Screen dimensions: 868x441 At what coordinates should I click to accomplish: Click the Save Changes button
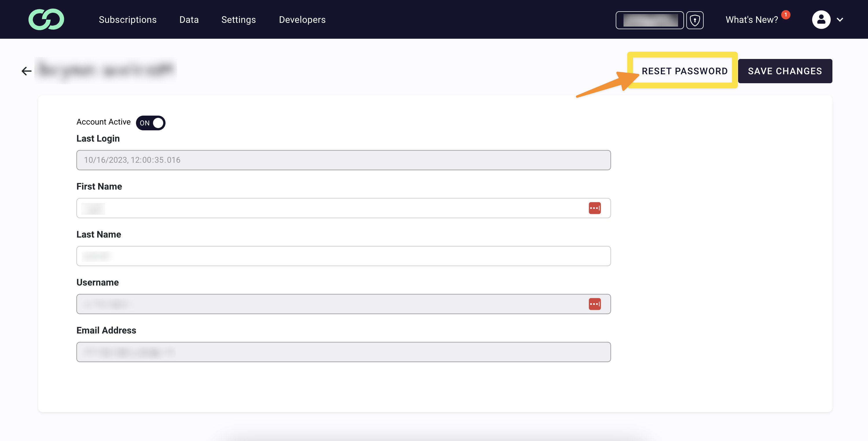pos(785,71)
